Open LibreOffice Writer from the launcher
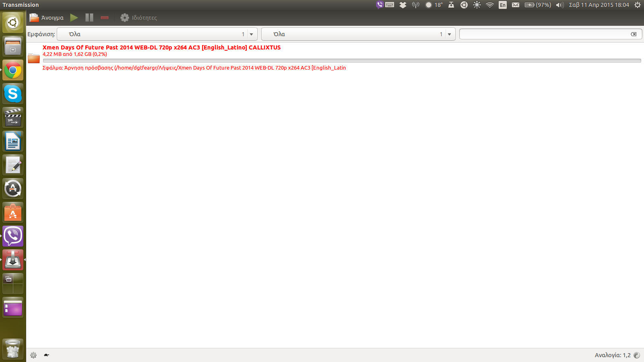Viewport: 644px width, 362px height. [13, 141]
